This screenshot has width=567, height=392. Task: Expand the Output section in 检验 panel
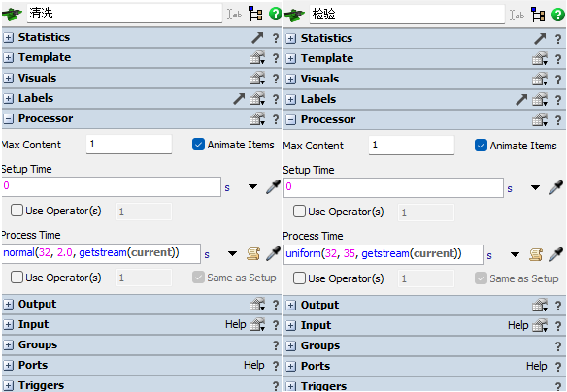coord(290,306)
